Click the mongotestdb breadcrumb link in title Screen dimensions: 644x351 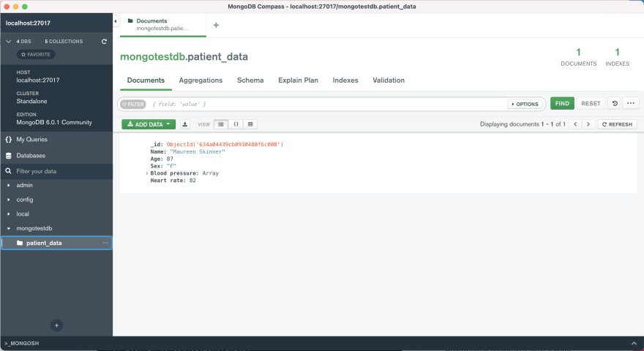tap(152, 56)
